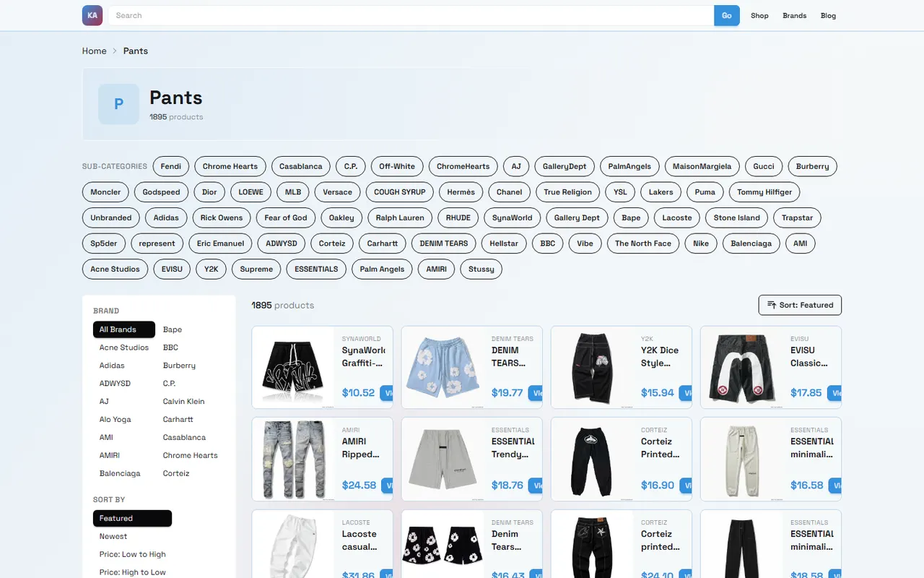Select the Chrome Hearts sub-category chip
Viewport: 924px width, 578px height.
tap(230, 166)
